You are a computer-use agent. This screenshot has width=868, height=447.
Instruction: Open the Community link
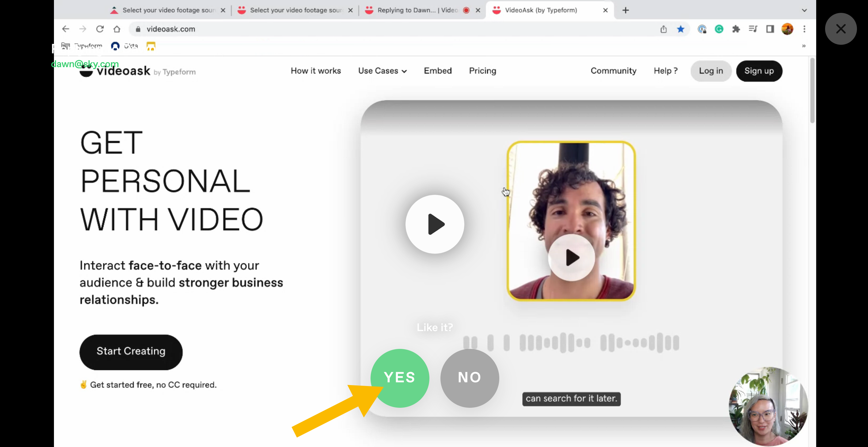(x=613, y=71)
